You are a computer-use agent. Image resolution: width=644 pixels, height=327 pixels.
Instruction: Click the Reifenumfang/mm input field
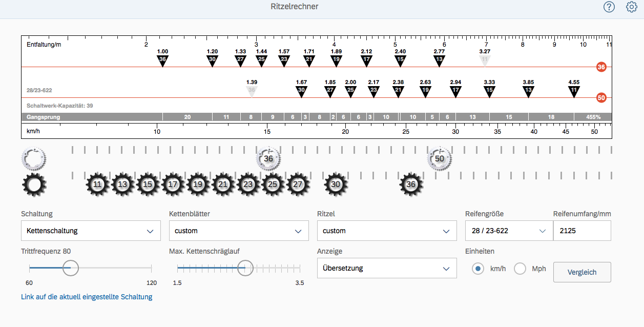coord(582,231)
